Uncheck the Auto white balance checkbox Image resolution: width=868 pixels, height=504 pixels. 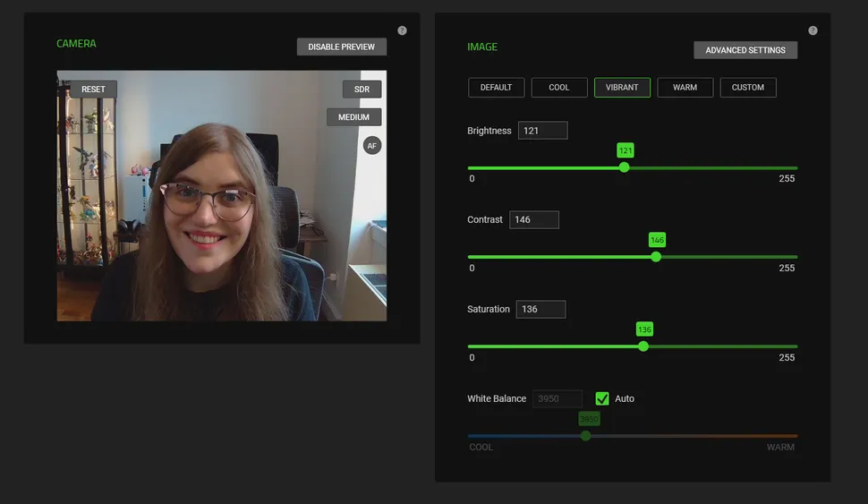pos(602,398)
